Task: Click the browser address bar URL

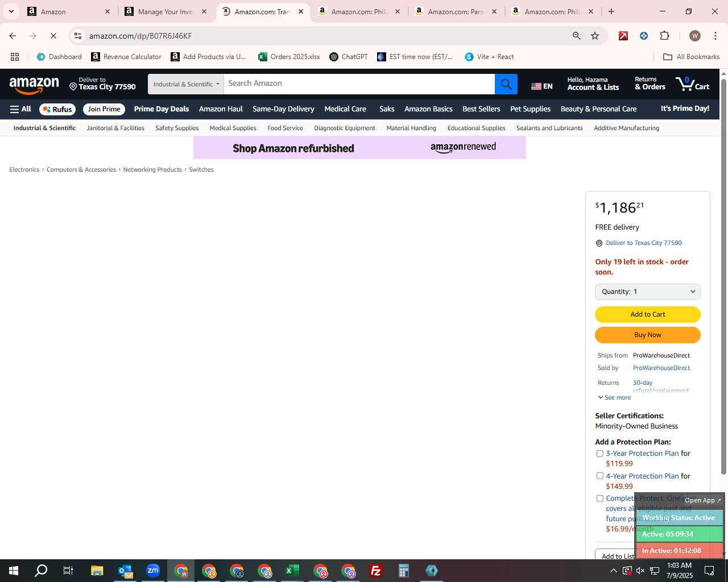Action: coord(140,36)
